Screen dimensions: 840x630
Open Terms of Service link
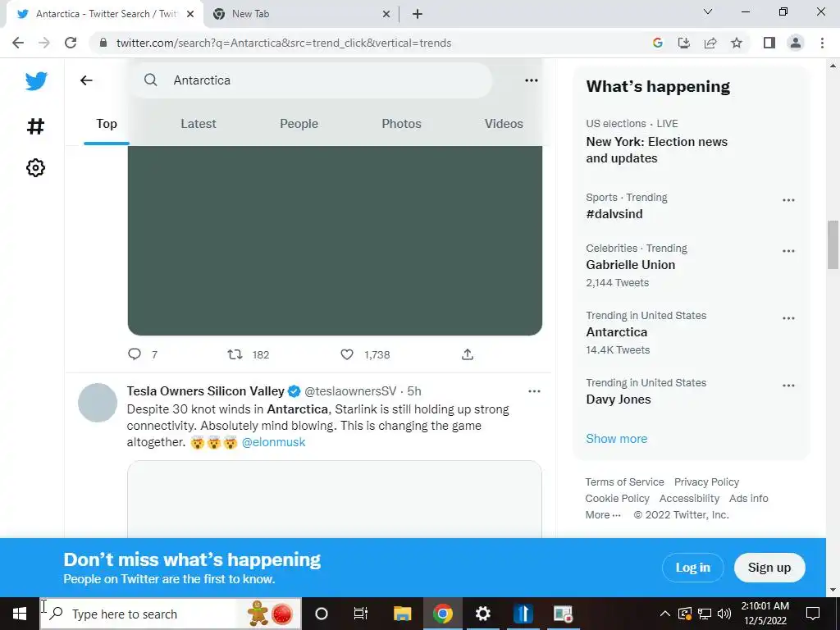pyautogui.click(x=624, y=482)
